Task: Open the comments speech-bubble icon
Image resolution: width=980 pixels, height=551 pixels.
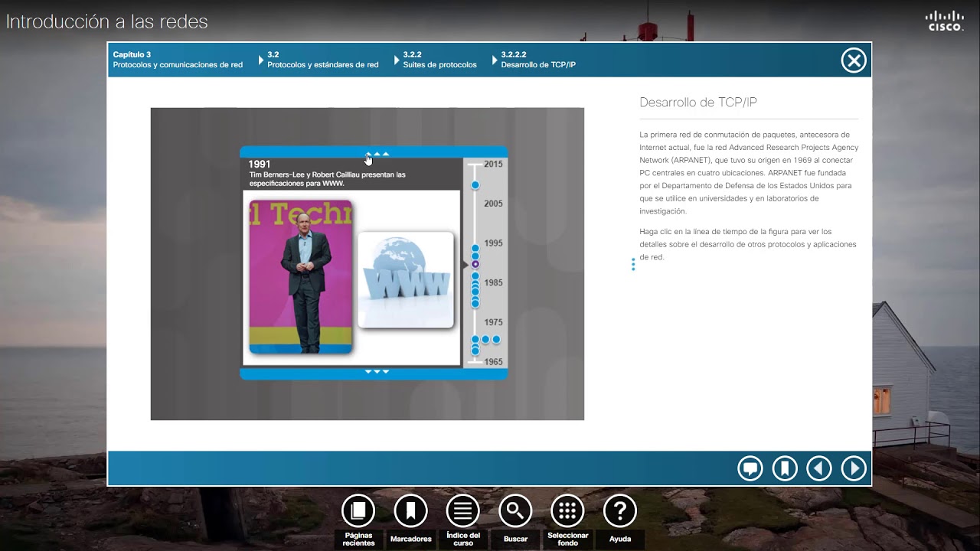Action: click(750, 468)
